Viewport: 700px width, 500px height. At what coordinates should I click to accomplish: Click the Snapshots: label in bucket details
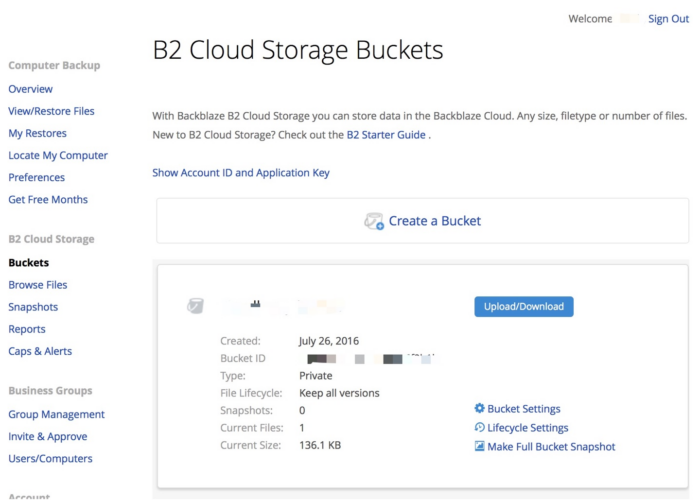point(246,410)
